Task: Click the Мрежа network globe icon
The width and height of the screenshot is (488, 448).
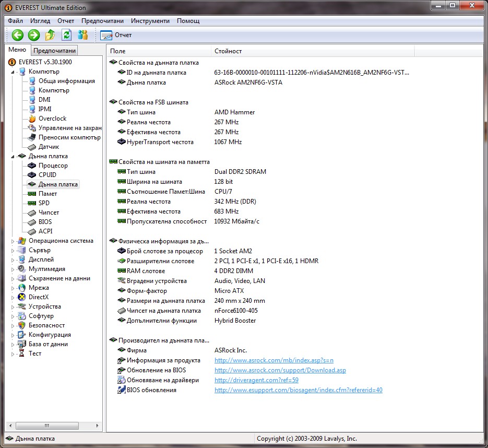Action: (x=22, y=288)
